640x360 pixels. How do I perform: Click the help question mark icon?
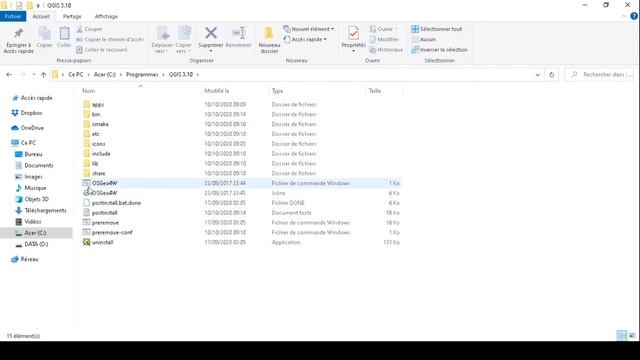click(x=634, y=16)
